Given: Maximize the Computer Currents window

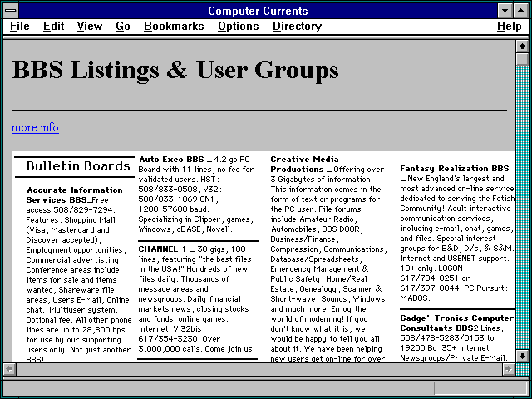Looking at the screenshot, I should click(x=521, y=11).
